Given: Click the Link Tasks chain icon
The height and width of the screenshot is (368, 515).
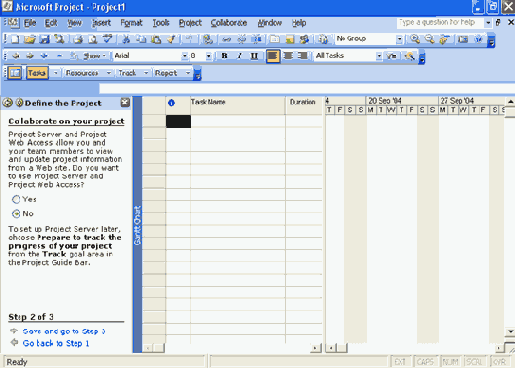Looking at the screenshot, I should [x=227, y=39].
